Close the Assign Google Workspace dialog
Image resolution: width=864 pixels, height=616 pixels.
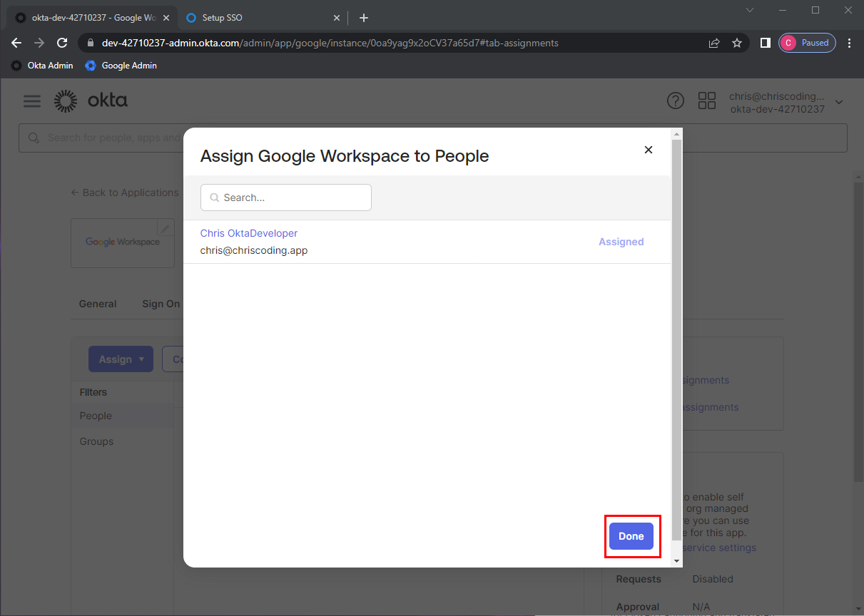(x=649, y=150)
